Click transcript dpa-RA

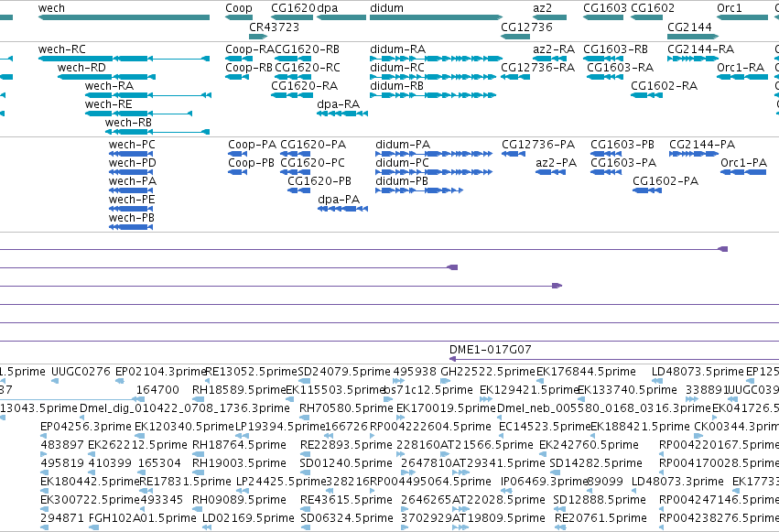[342, 114]
